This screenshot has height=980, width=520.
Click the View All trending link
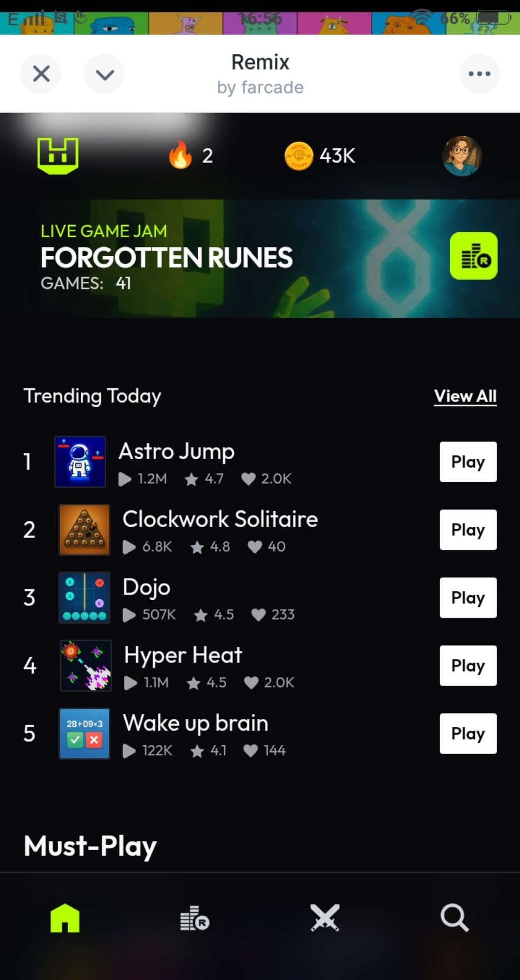pyautogui.click(x=465, y=396)
